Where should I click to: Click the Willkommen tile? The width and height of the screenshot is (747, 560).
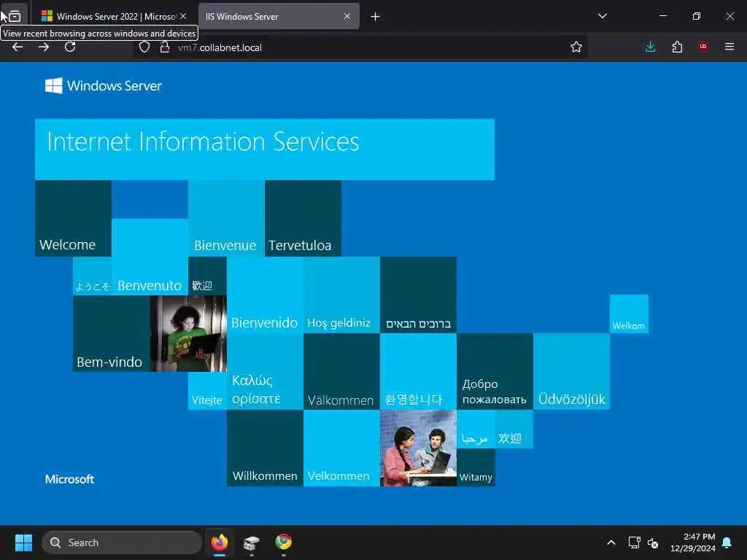265,448
